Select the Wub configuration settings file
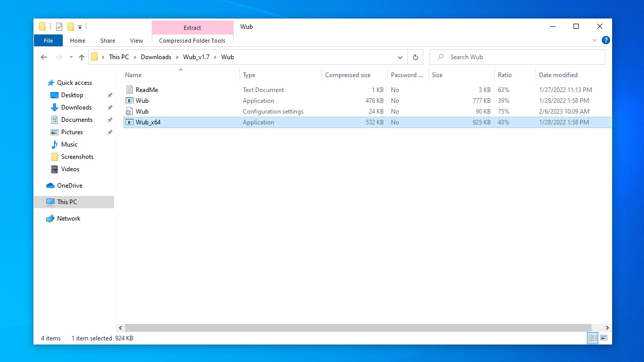The height and width of the screenshot is (362, 644). coord(142,112)
